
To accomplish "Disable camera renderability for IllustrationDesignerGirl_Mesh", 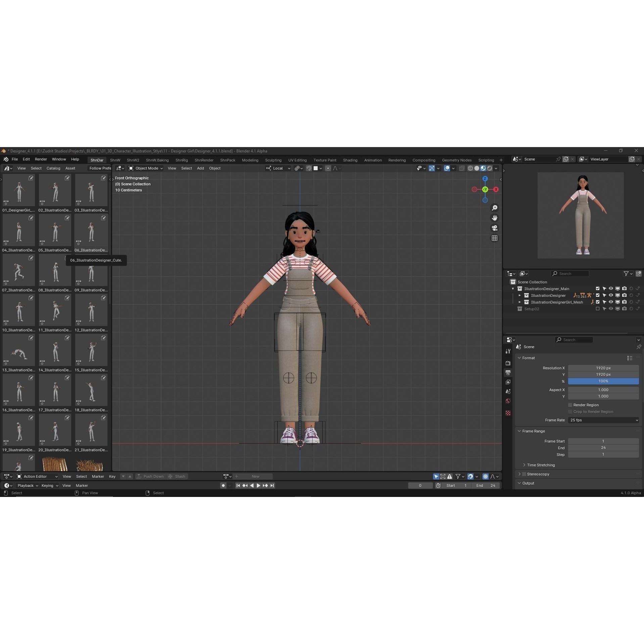I will 624,302.
